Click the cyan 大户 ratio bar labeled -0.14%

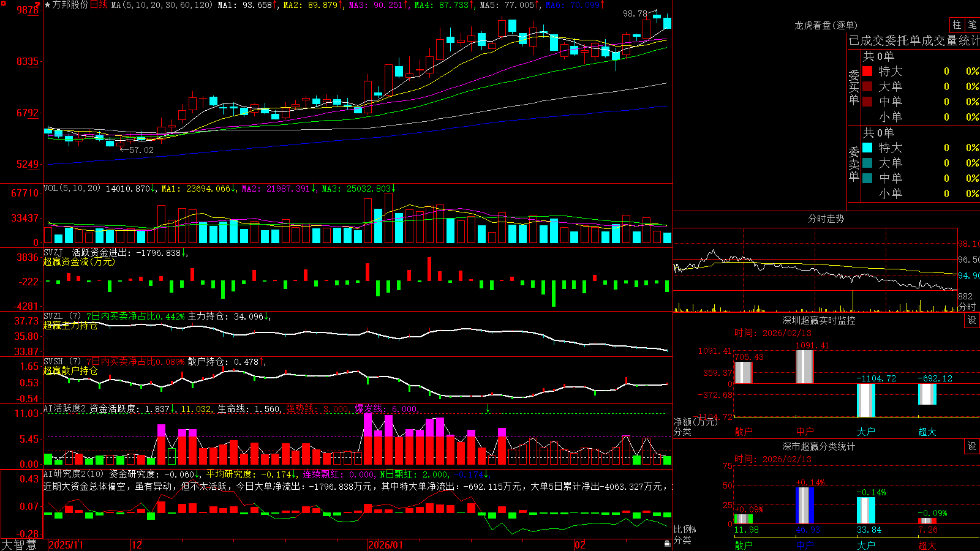coord(866,511)
